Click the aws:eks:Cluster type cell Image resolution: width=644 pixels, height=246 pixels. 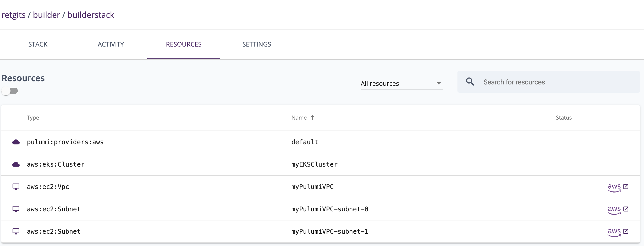click(56, 164)
